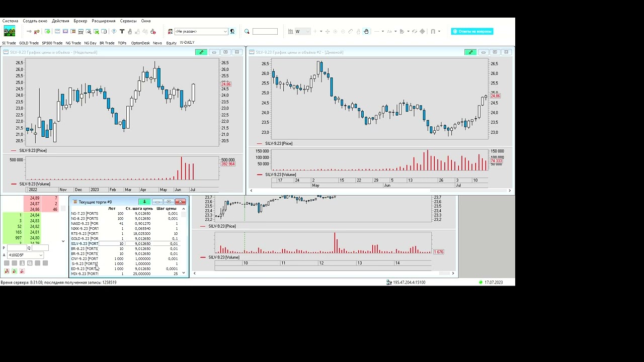Click left arrow of daily chart horizontal scrollbar

point(251,191)
